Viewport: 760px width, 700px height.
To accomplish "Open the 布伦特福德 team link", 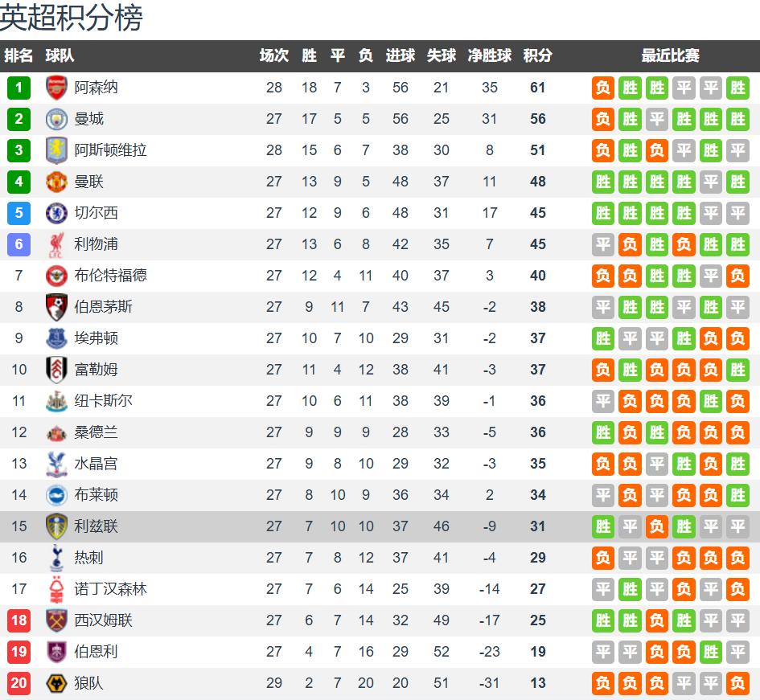I will 110,276.
